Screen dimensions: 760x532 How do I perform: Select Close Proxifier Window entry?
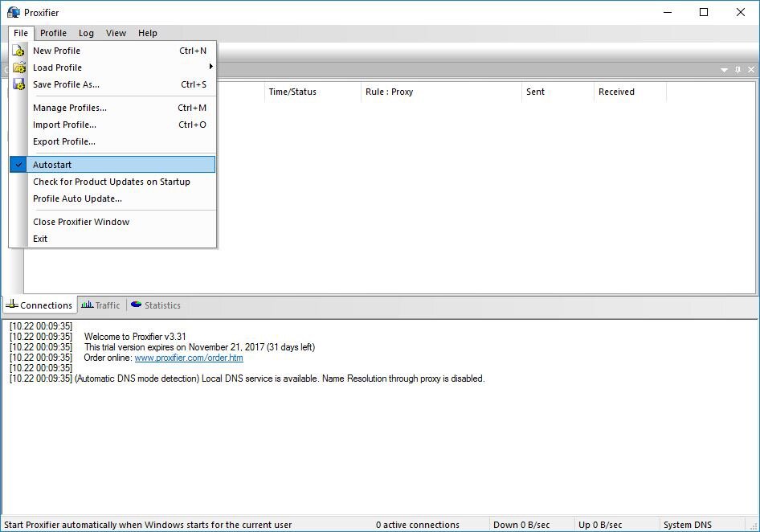(x=112, y=222)
